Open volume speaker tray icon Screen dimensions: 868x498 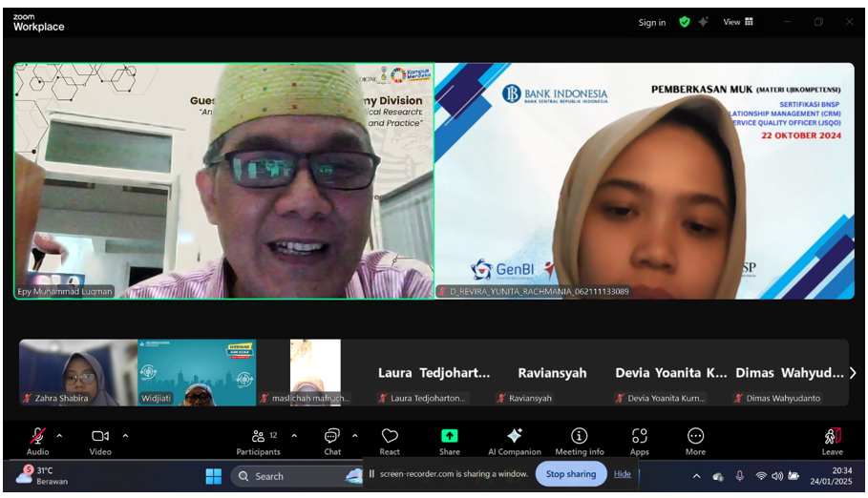(777, 476)
